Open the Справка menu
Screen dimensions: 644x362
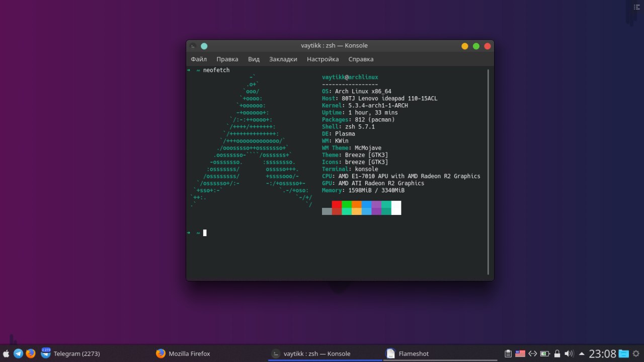361,59
